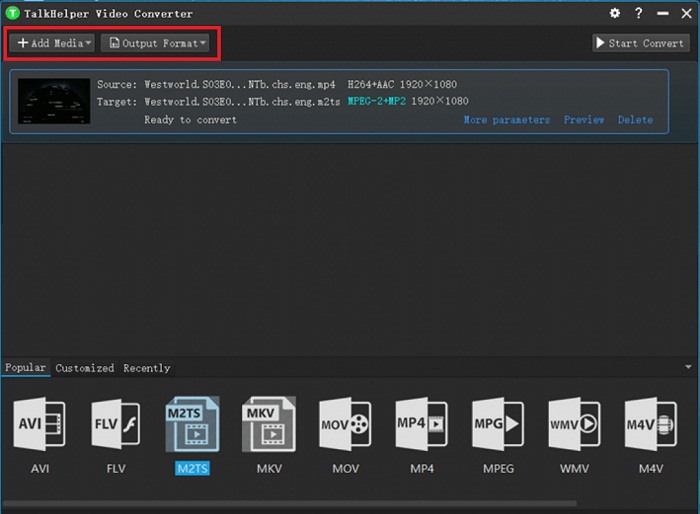The image size is (700, 514).
Task: Pick the WMV format icon
Action: pos(575,424)
